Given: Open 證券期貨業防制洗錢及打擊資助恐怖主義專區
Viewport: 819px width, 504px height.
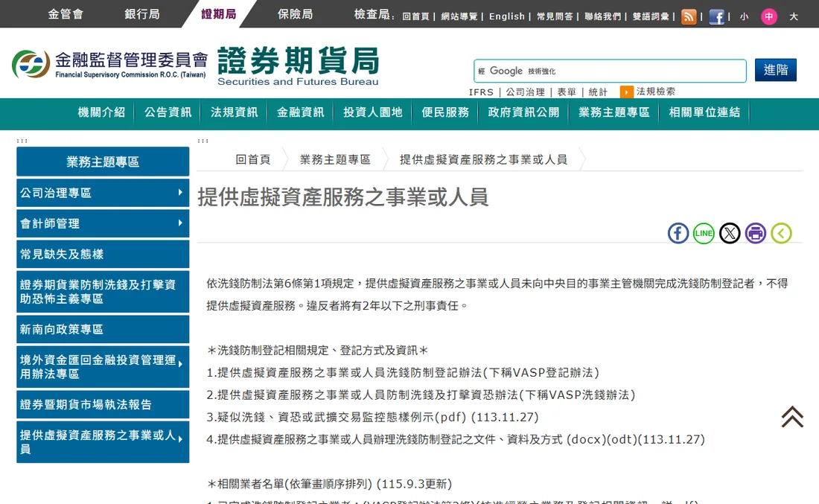Looking at the screenshot, I should [x=103, y=291].
